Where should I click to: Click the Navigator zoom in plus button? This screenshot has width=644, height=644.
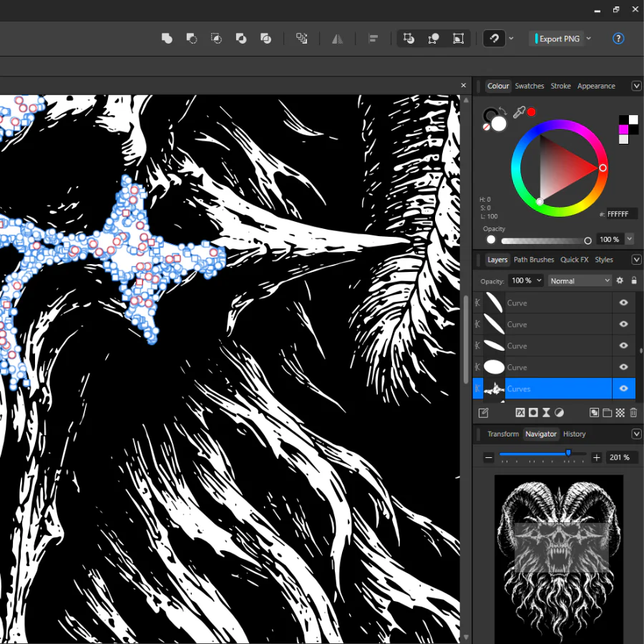[x=597, y=457]
